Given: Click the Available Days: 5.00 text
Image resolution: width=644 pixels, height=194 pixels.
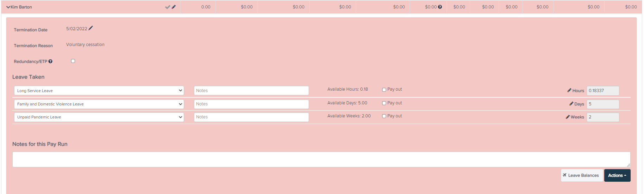Looking at the screenshot, I should [x=347, y=103].
